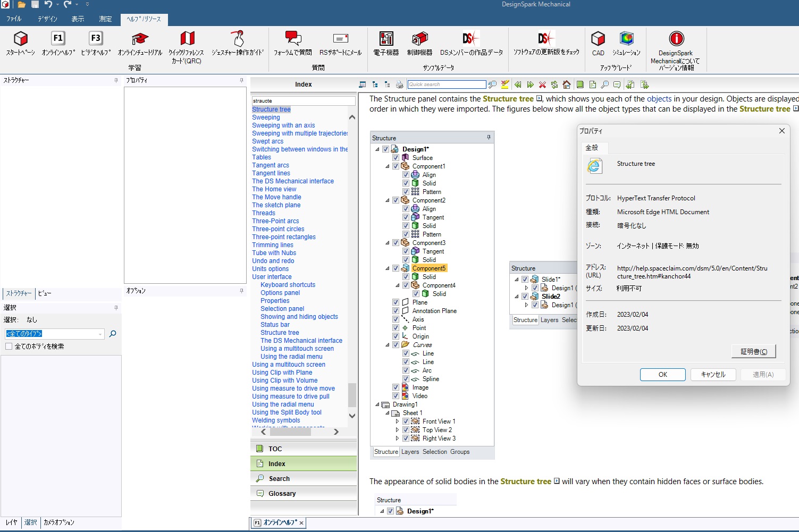Switch to the デザイン ribbon tab
Viewport: 799px width, 532px height.
pos(47,19)
